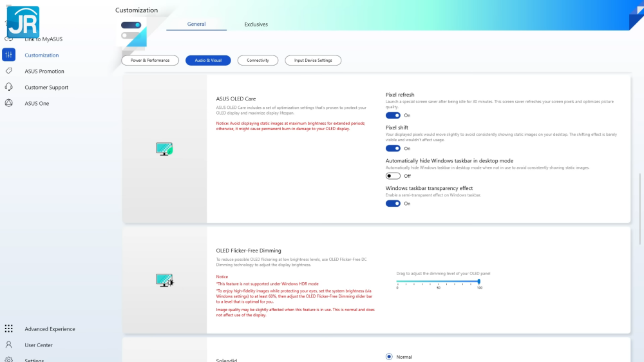Toggle Pixel refresh switch

(393, 115)
